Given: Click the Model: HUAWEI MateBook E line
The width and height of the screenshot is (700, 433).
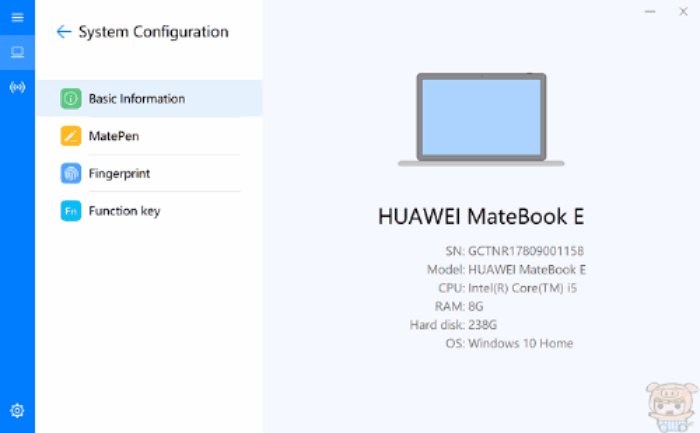Looking at the screenshot, I should [506, 270].
